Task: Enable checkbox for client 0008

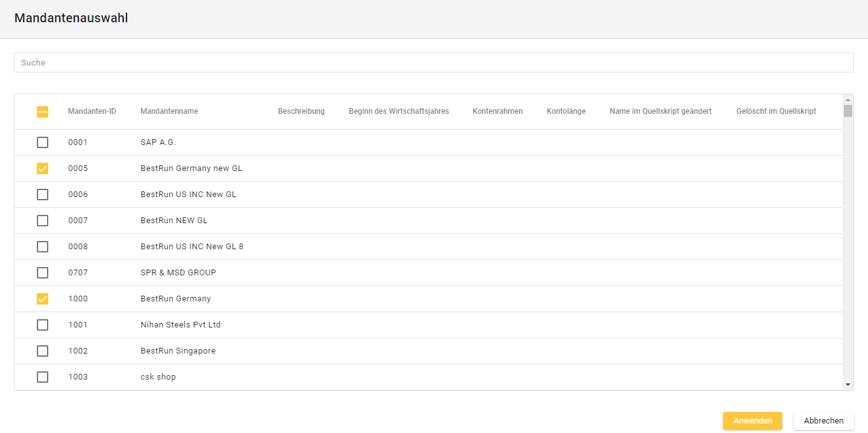Action: click(x=43, y=247)
